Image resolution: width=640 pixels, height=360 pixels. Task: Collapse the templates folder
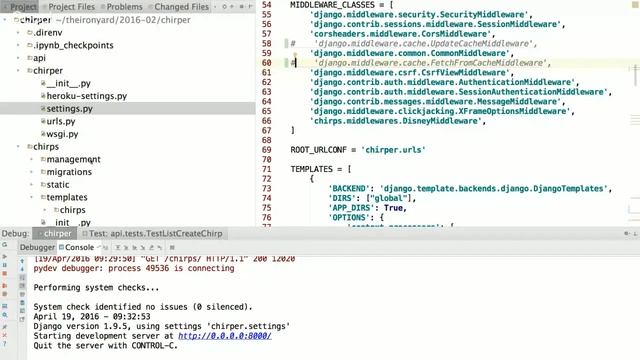[x=32, y=197]
